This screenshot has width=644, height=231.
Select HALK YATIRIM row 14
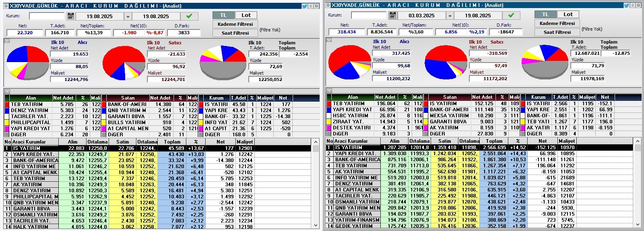click(x=157, y=227)
